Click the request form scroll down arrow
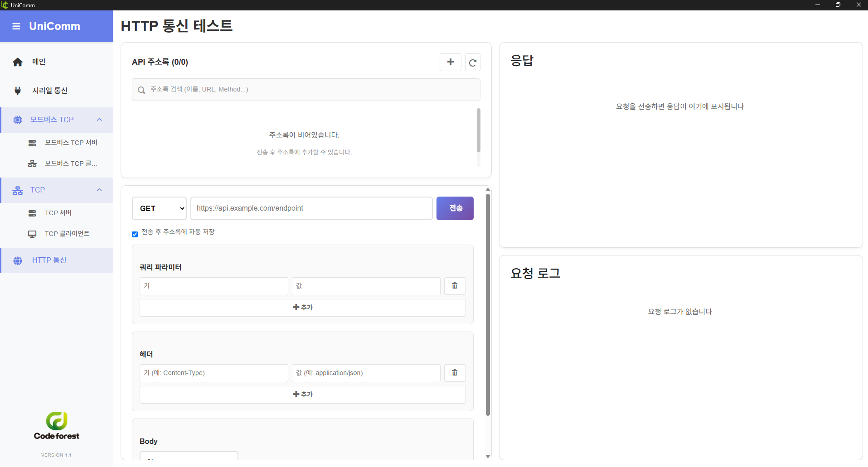This screenshot has height=467, width=868. pyautogui.click(x=488, y=456)
